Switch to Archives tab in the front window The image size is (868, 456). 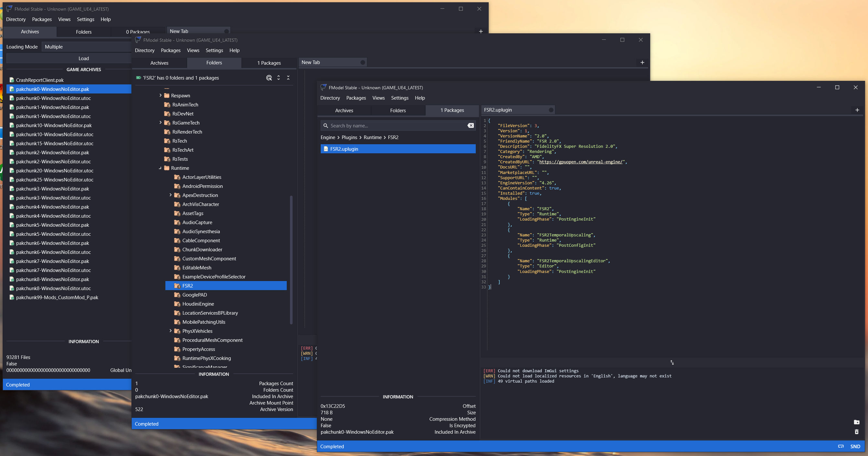(x=344, y=111)
